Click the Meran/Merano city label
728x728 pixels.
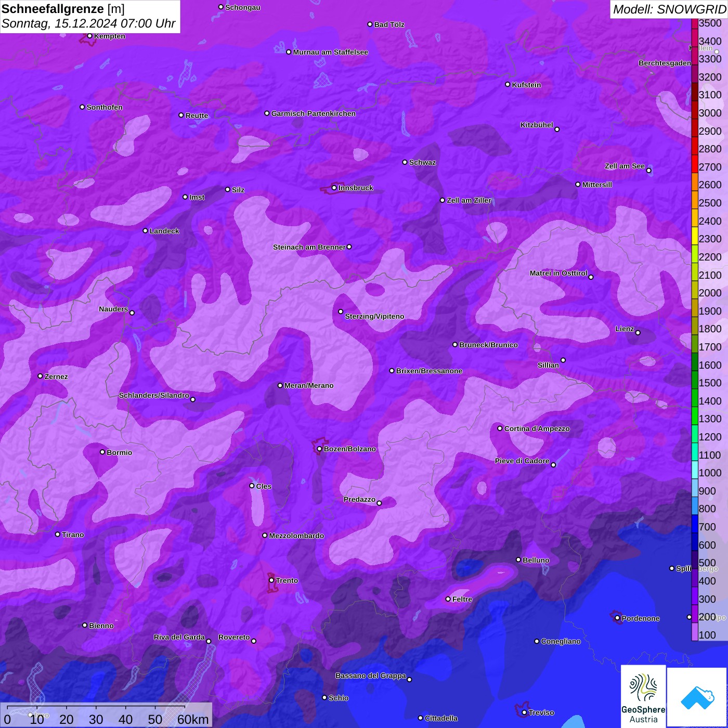pyautogui.click(x=309, y=385)
